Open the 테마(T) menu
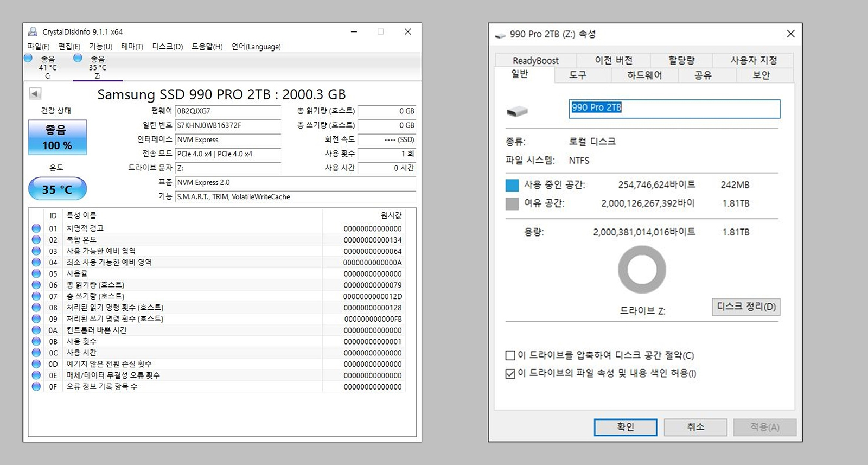Image resolution: width=868 pixels, height=465 pixels. 132,47
